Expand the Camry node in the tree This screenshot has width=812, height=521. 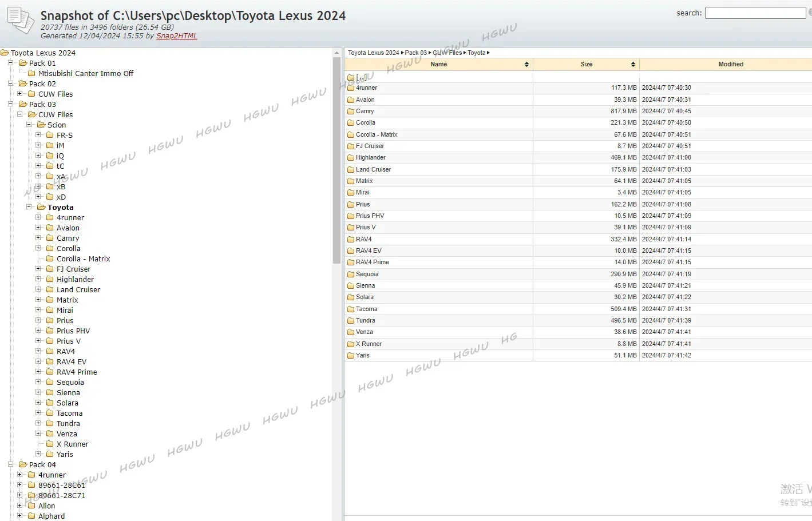click(38, 238)
